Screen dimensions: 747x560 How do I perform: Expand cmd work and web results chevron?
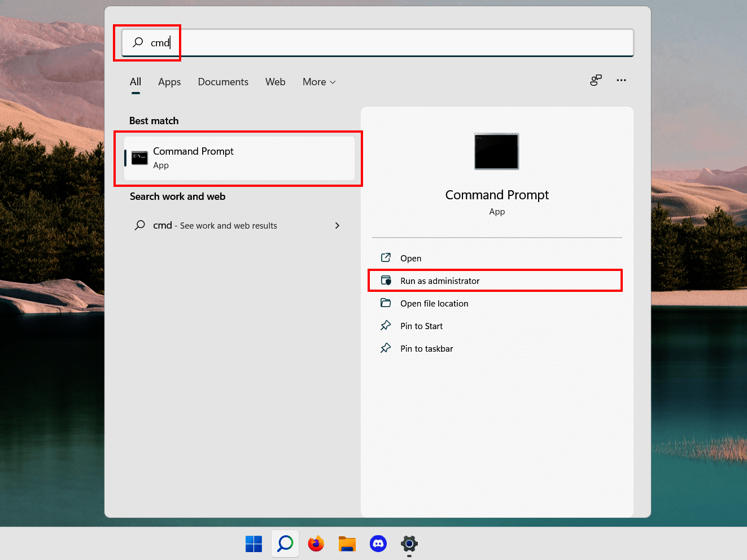click(337, 225)
